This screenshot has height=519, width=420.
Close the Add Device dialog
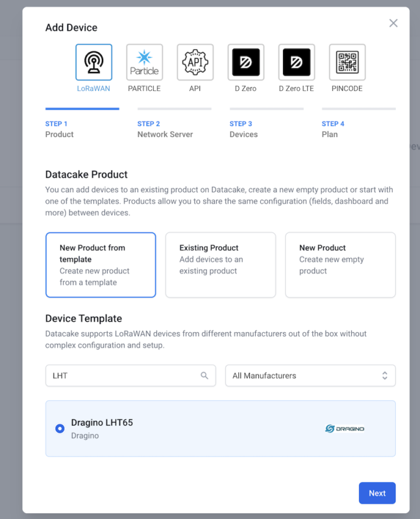(x=393, y=23)
